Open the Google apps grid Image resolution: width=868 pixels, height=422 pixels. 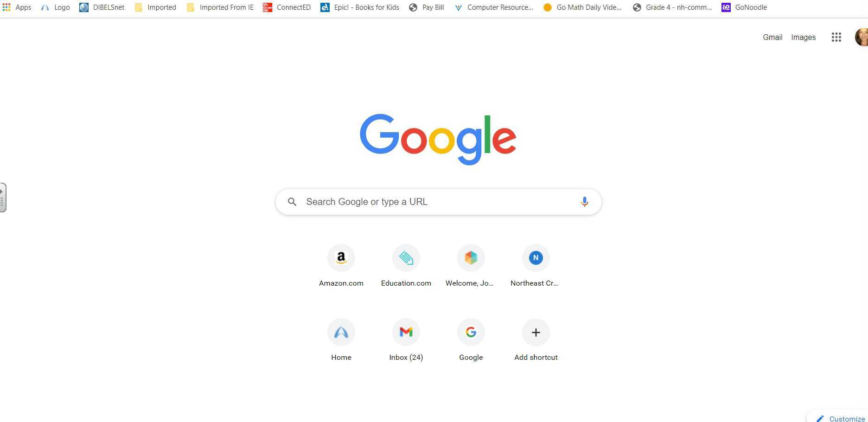(836, 37)
